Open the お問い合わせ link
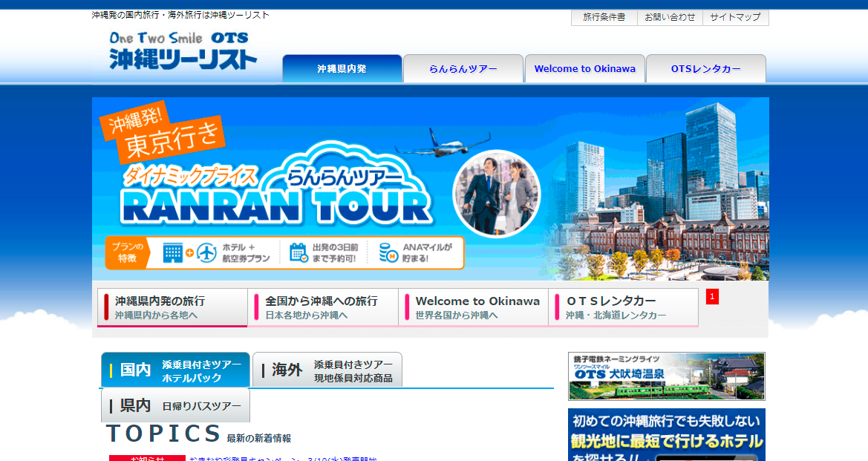 (670, 17)
